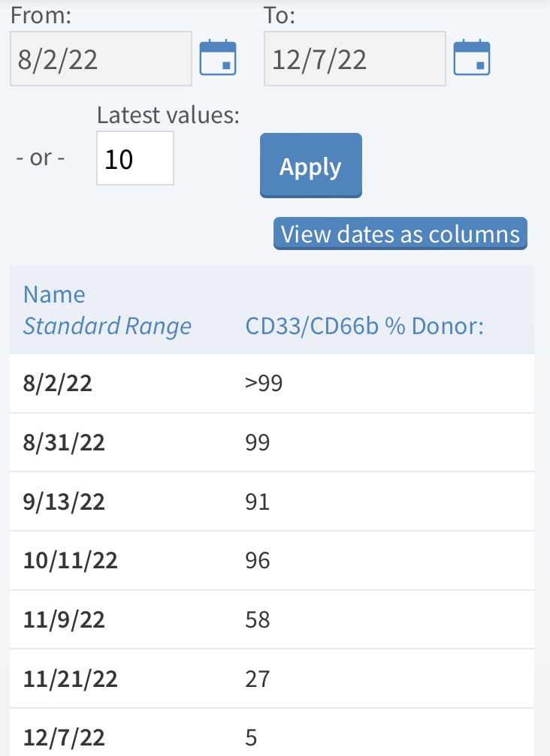Click View dates as columns
Image resolution: width=550 pixels, height=756 pixels.
pos(400,233)
